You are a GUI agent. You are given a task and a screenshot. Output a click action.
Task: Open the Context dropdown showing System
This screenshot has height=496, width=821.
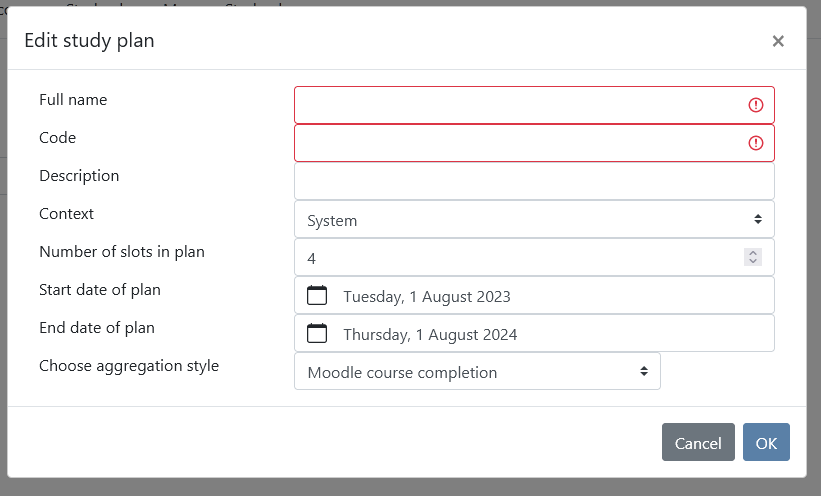click(534, 219)
